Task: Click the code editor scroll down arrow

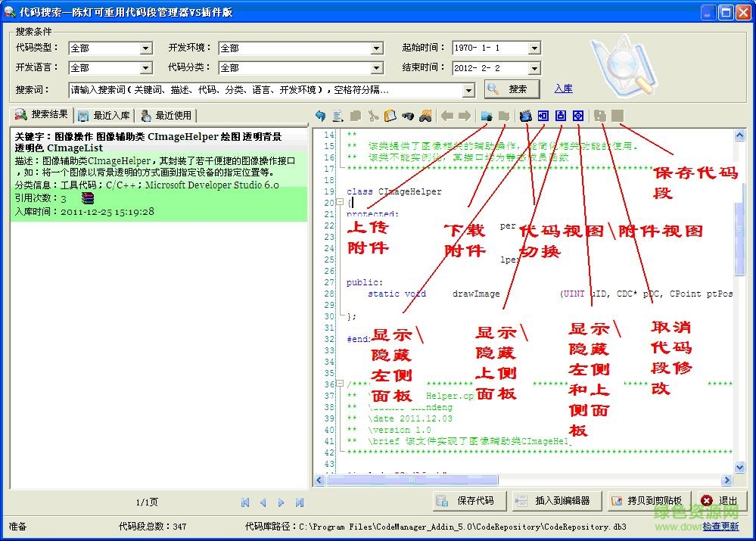Action: 739,467
